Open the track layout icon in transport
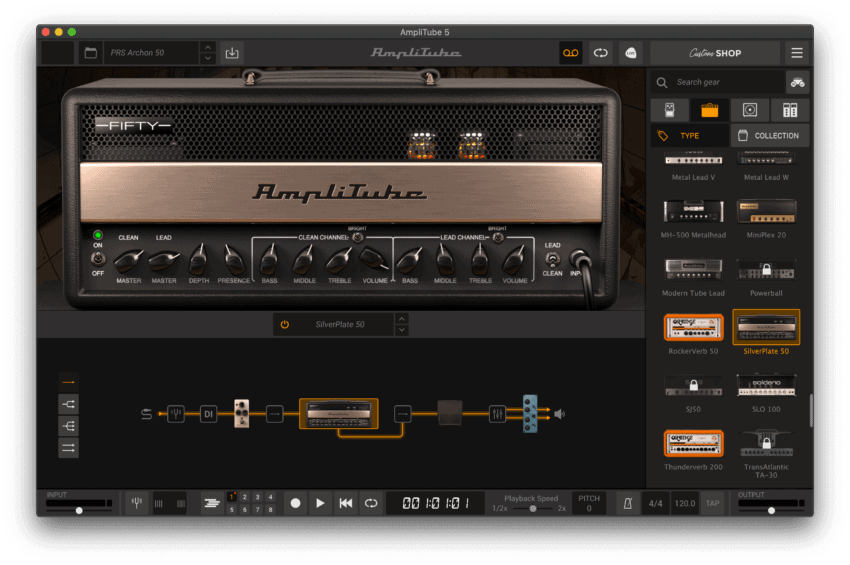The image size is (850, 565). 211,504
